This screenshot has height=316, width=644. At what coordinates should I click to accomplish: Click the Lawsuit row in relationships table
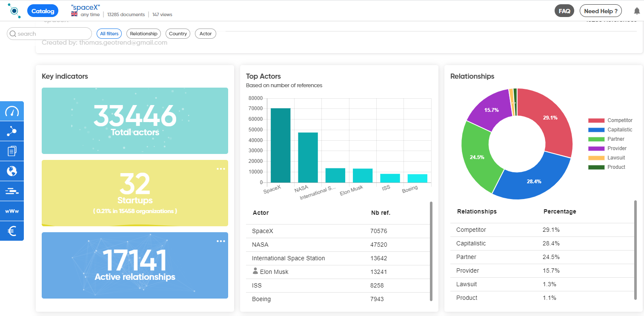point(542,284)
